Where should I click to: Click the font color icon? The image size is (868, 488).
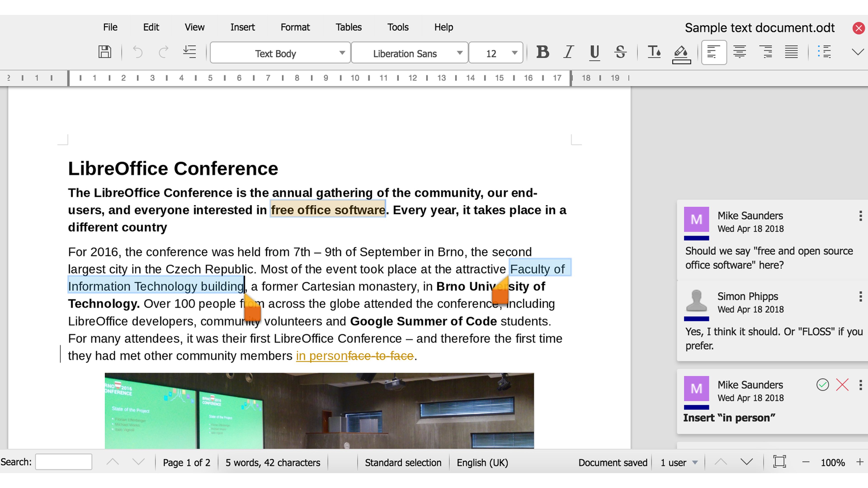(x=654, y=52)
